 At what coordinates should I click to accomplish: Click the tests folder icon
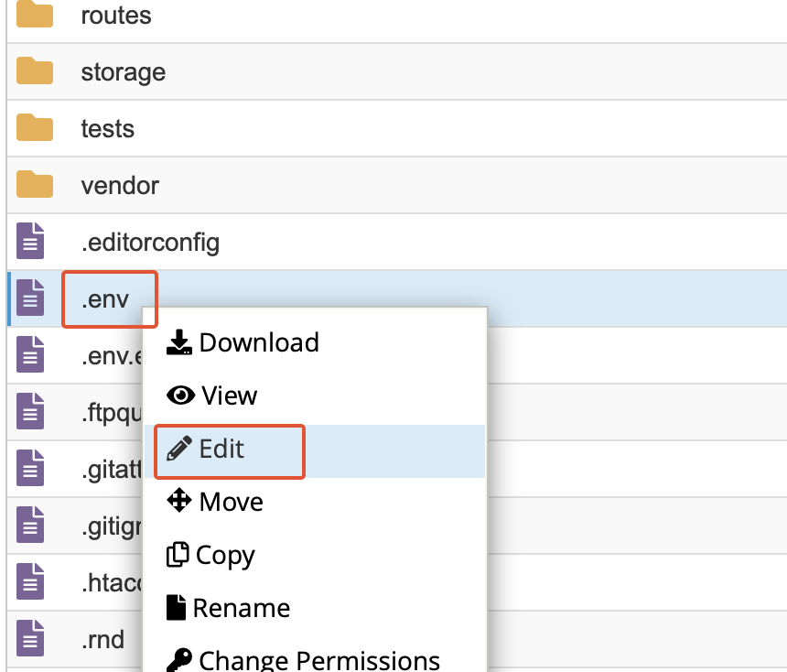pos(35,127)
